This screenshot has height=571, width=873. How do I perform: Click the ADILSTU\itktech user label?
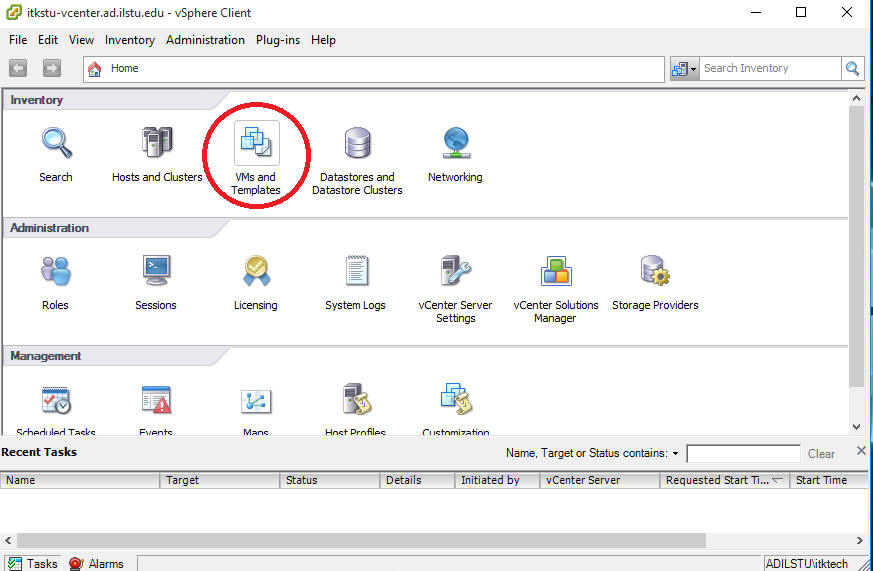pyautogui.click(x=806, y=563)
